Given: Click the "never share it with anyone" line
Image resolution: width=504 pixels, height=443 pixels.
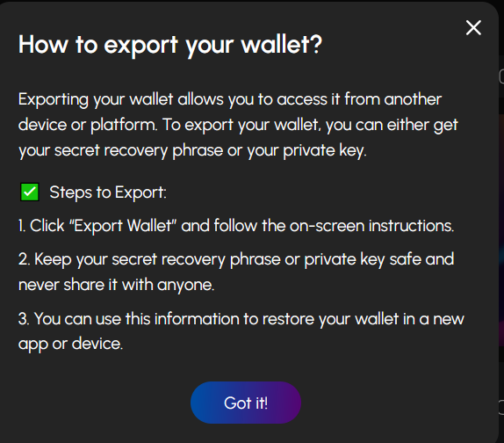Looking at the screenshot, I should point(116,285).
